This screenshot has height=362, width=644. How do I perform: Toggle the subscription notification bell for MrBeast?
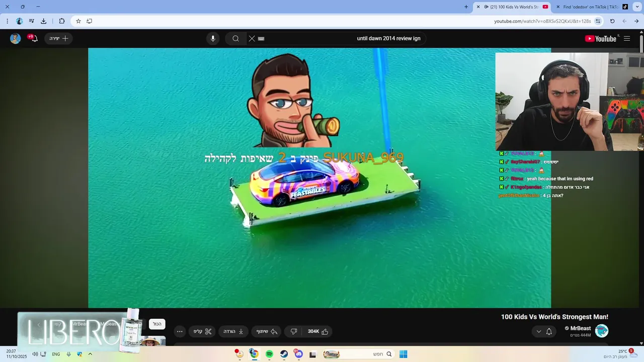click(549, 331)
